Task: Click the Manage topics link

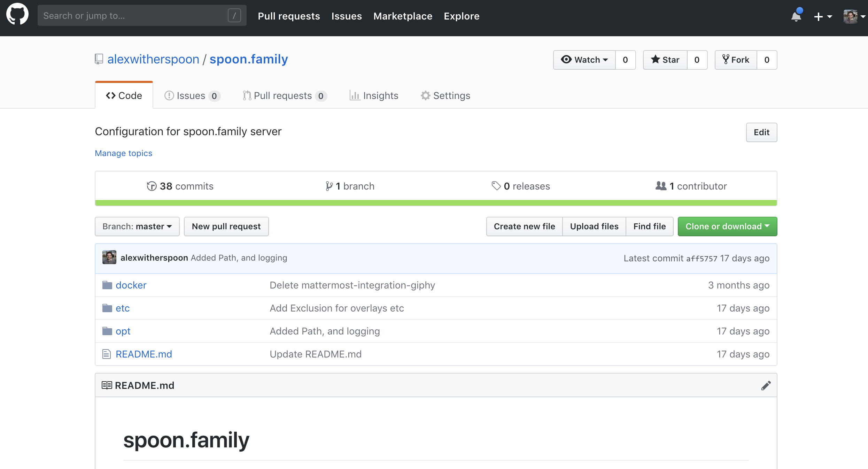Action: coord(124,153)
